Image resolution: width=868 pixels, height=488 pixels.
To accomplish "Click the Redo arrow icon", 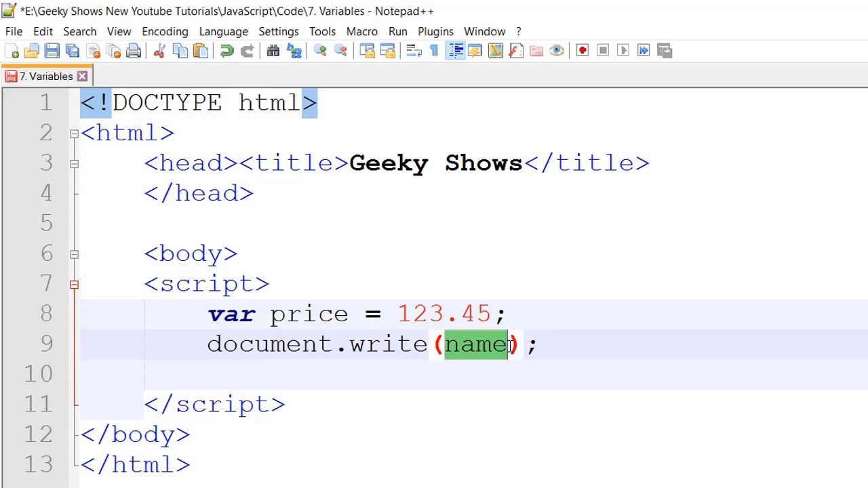I will click(247, 51).
